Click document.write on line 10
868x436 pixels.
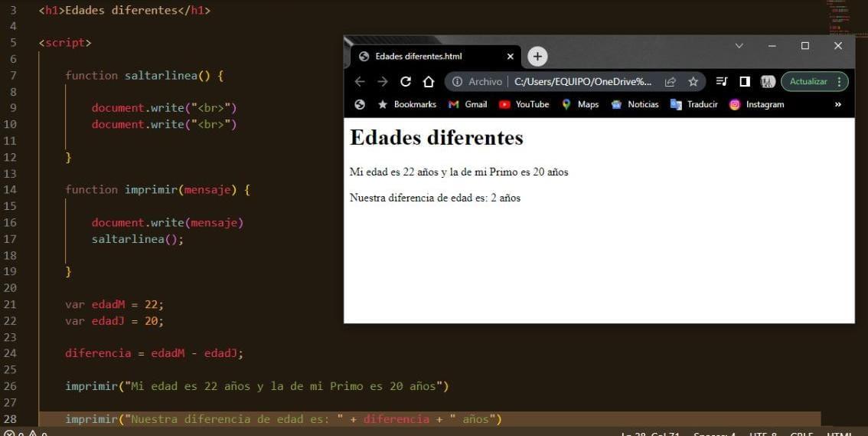point(164,124)
